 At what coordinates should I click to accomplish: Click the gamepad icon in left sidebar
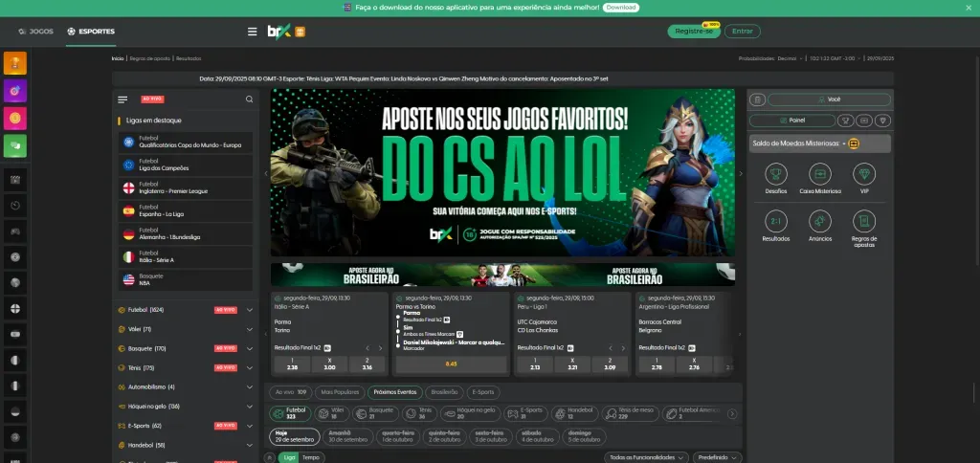coord(15,231)
